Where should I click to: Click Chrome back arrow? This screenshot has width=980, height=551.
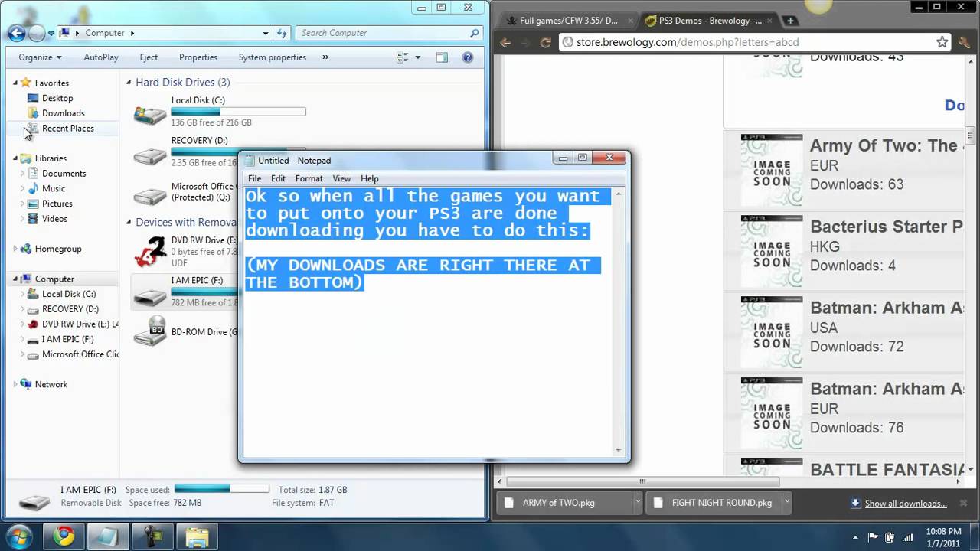tap(505, 43)
